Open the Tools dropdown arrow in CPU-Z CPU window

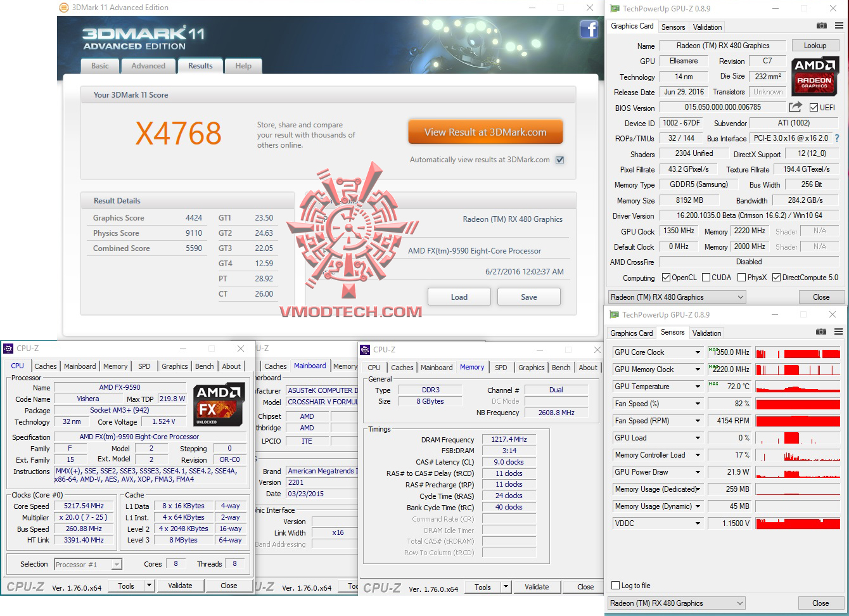click(150, 586)
